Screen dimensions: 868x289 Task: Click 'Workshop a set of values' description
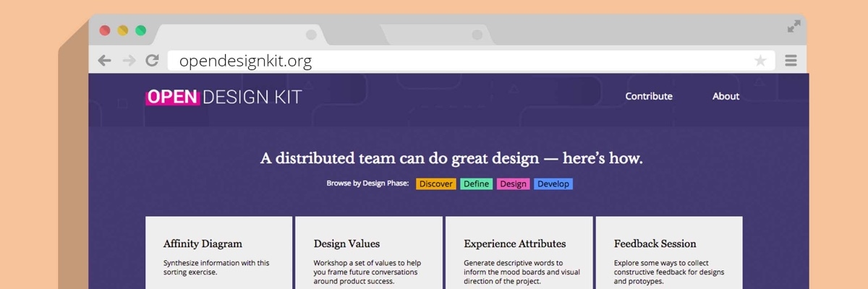point(367,272)
